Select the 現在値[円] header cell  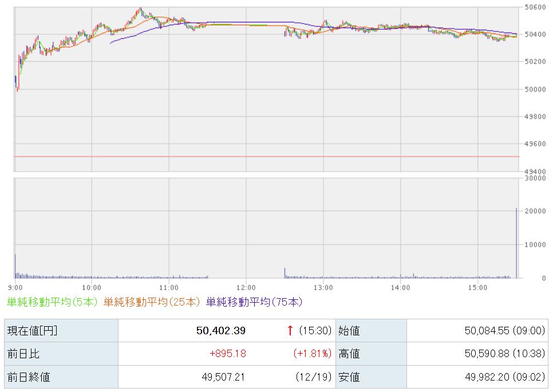click(61, 331)
